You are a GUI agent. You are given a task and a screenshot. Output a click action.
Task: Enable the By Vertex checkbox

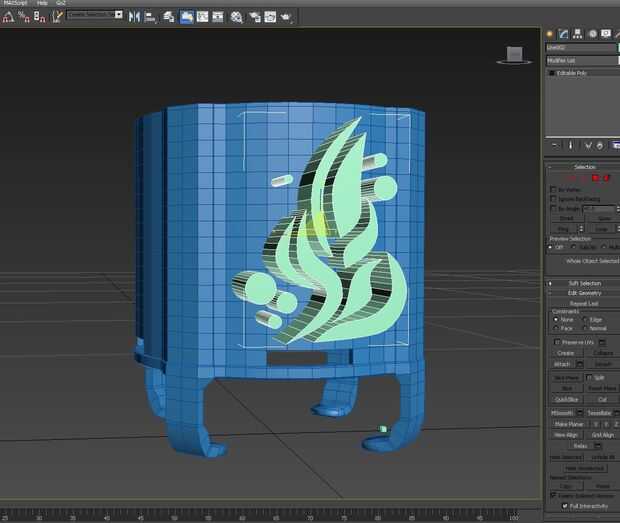point(553,189)
